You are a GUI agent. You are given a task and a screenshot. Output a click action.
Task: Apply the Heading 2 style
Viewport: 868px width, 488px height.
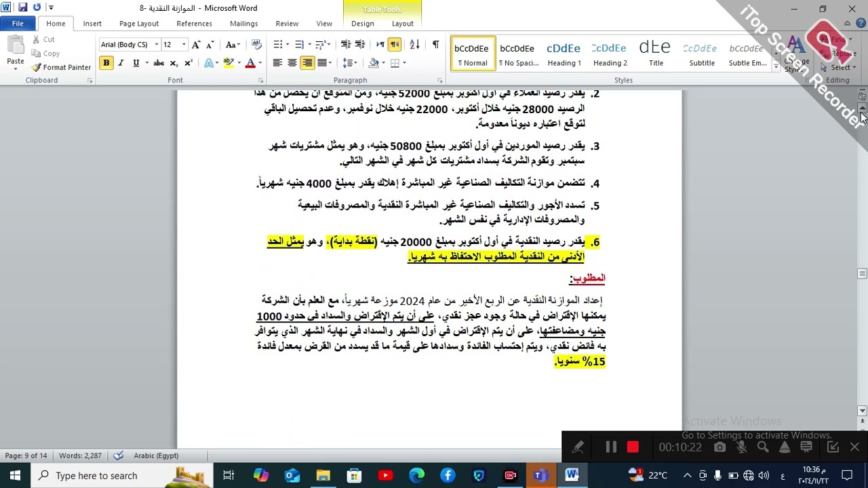[x=610, y=54]
